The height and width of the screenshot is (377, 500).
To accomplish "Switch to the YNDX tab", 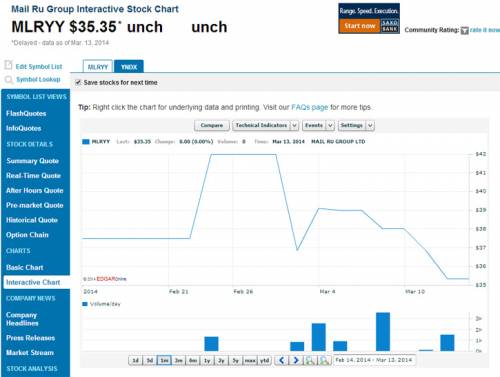I will click(x=129, y=67).
